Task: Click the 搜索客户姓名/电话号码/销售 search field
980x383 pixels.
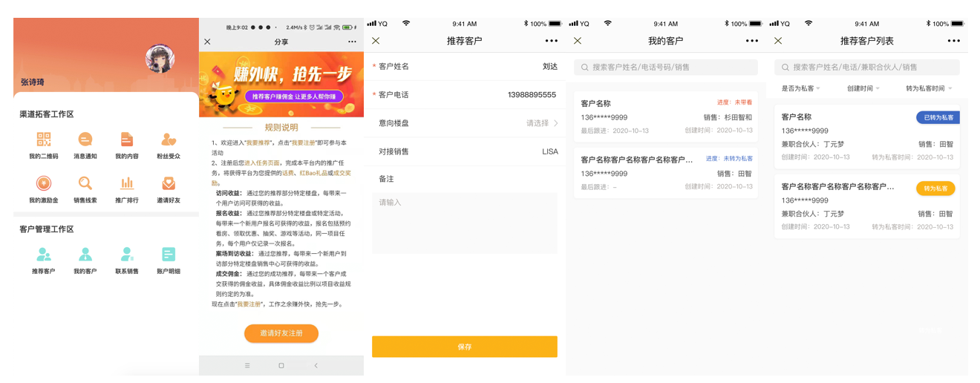Action: pos(666,68)
